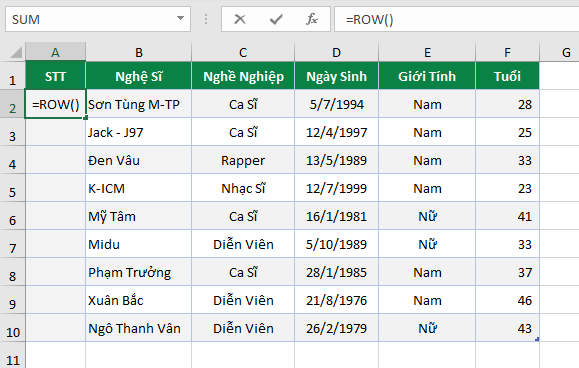This screenshot has height=368, width=579.
Task: Click into the formula bar containing =ROW()
Action: pyautogui.click(x=456, y=19)
